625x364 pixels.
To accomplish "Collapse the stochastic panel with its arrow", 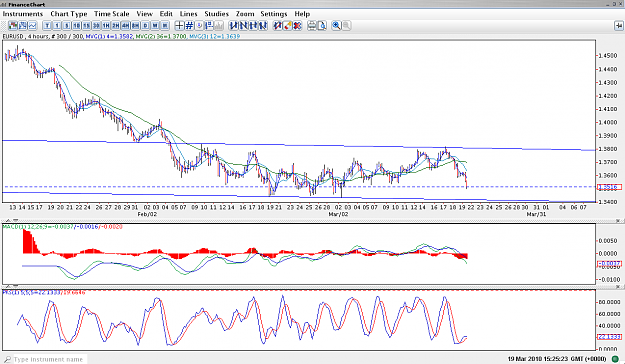I will click(16, 285).
